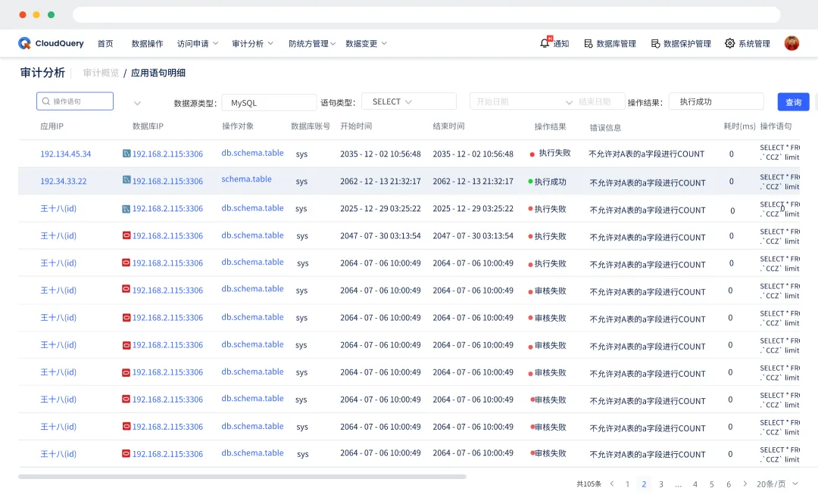The height and width of the screenshot is (504, 818).
Task: Open the 防范方管理 menu
Action: pyautogui.click(x=311, y=43)
